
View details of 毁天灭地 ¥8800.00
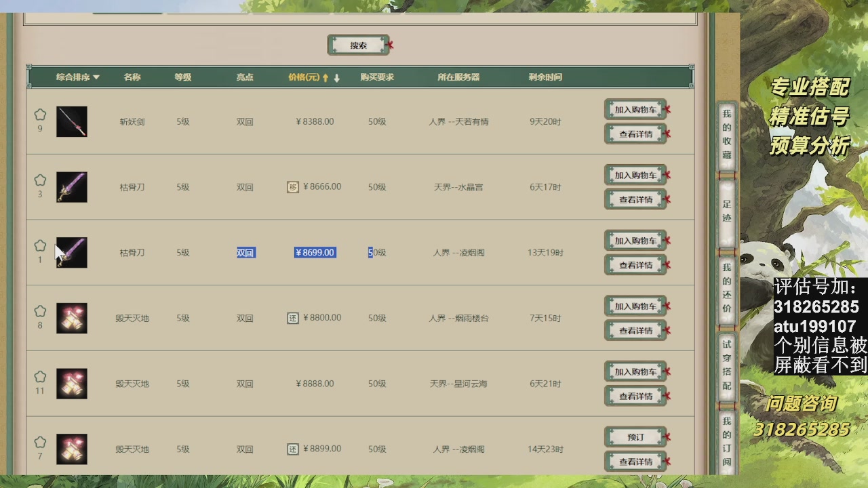635,331
